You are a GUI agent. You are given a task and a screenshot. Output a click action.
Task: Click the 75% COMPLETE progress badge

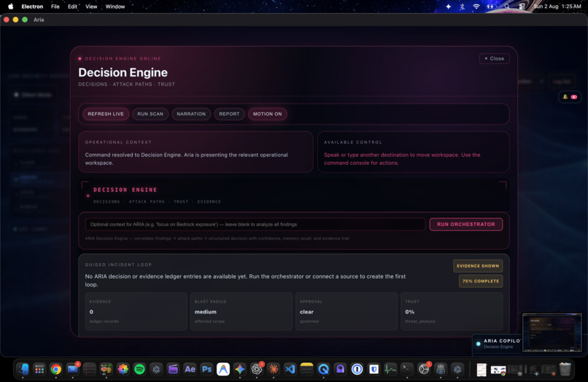pos(481,281)
